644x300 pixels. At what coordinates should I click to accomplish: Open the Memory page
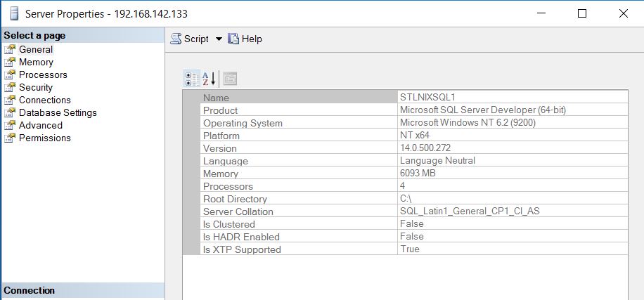pos(36,62)
